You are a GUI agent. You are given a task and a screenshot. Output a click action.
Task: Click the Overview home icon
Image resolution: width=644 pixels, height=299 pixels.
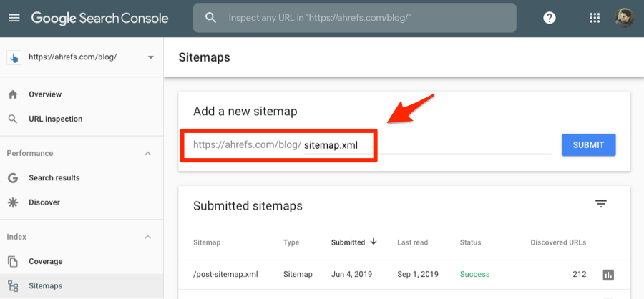point(13,94)
